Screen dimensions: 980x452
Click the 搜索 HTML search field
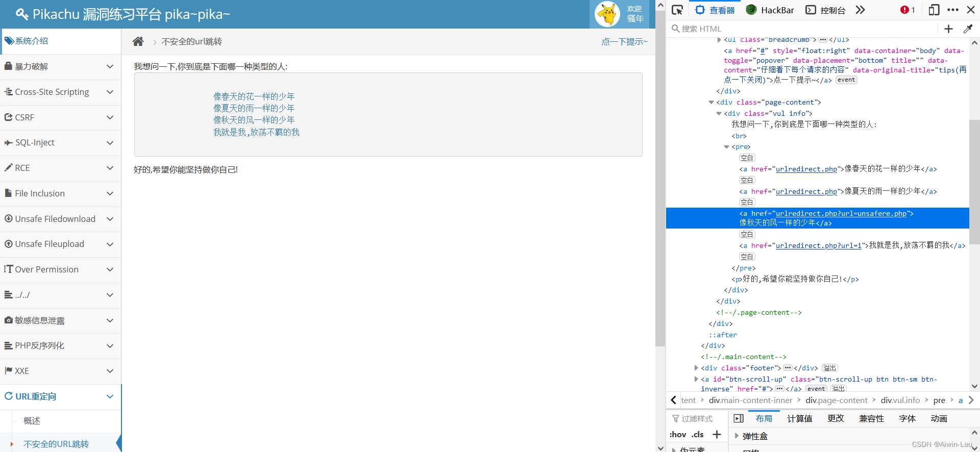(806, 29)
